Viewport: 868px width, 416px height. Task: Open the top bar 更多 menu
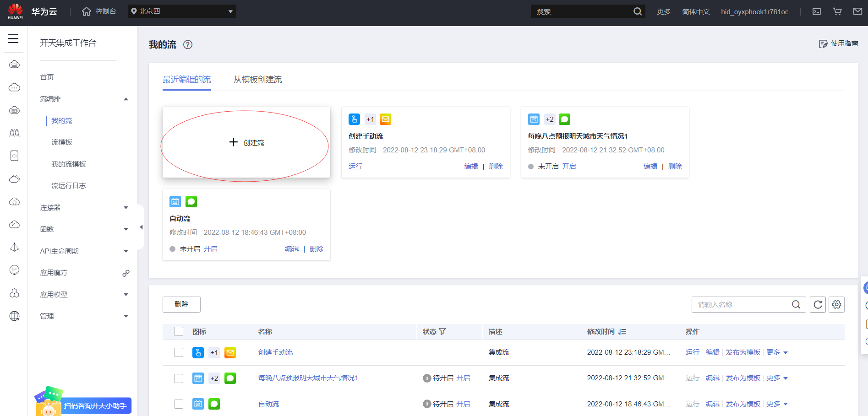pos(664,11)
